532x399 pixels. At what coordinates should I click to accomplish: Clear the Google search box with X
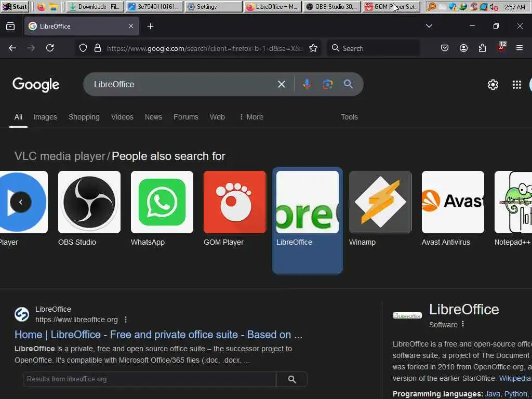coord(281,84)
